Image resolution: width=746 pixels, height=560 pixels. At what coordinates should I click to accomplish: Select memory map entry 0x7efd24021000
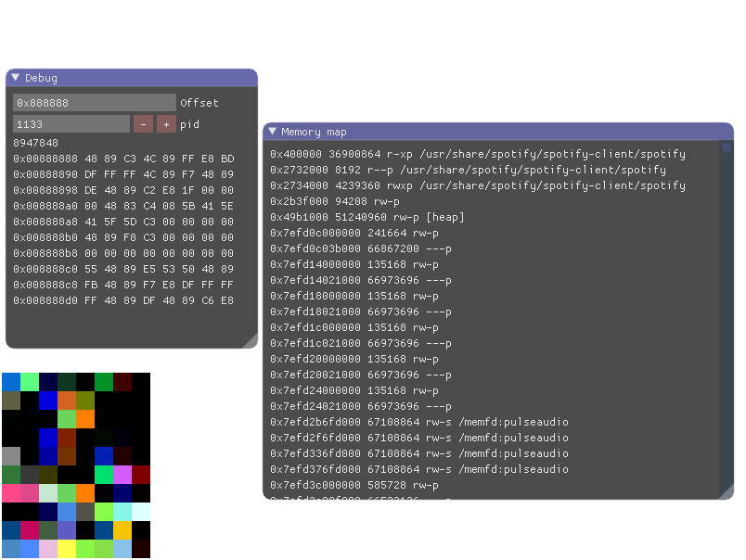361,406
